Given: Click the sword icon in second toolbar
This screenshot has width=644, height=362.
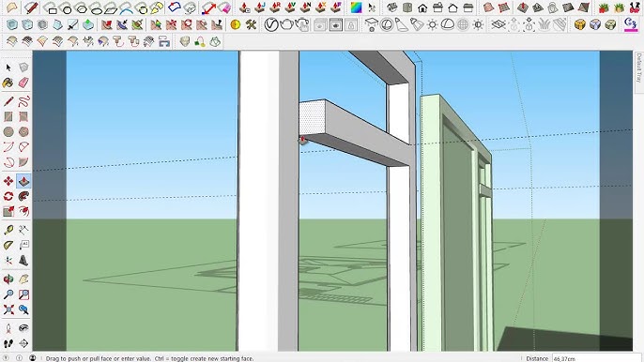Looking at the screenshot, I should (72, 25).
